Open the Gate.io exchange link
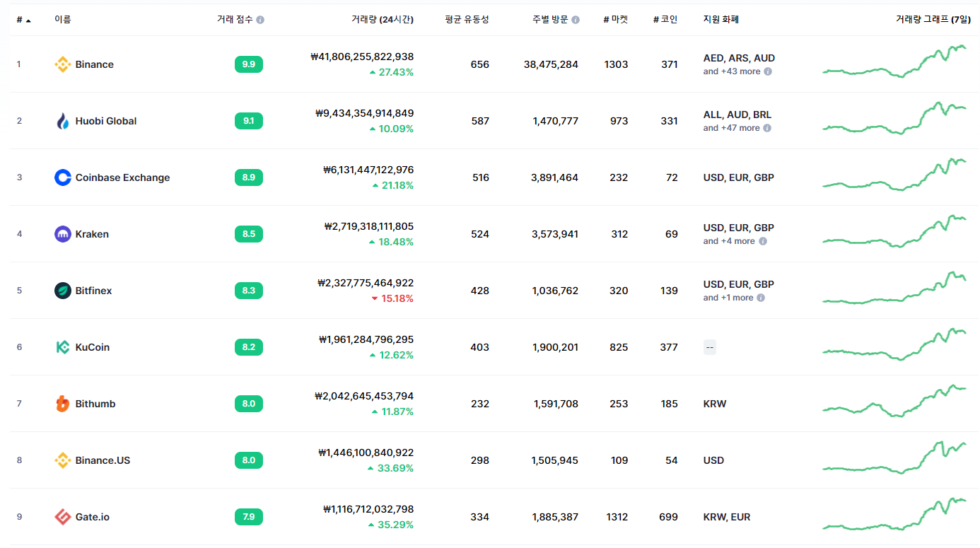980x548 pixels. pos(93,517)
